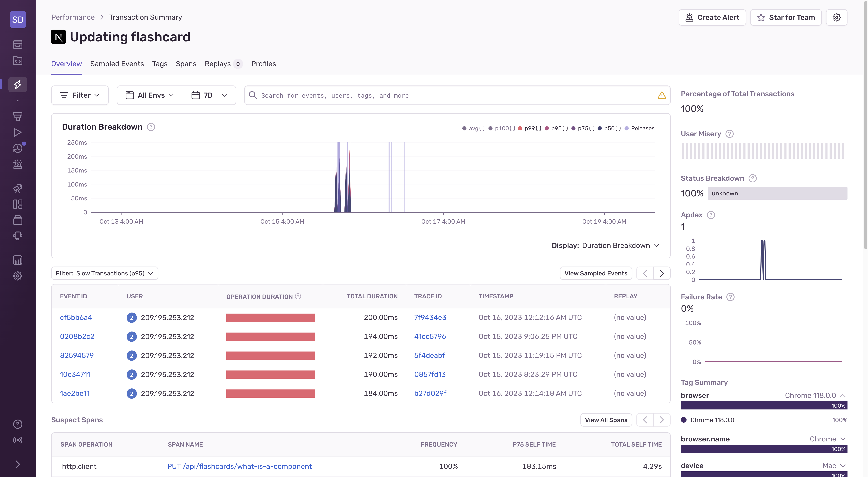The width and height of the screenshot is (868, 477).
Task: Click the Duration Breakdown help icon
Action: tap(151, 127)
